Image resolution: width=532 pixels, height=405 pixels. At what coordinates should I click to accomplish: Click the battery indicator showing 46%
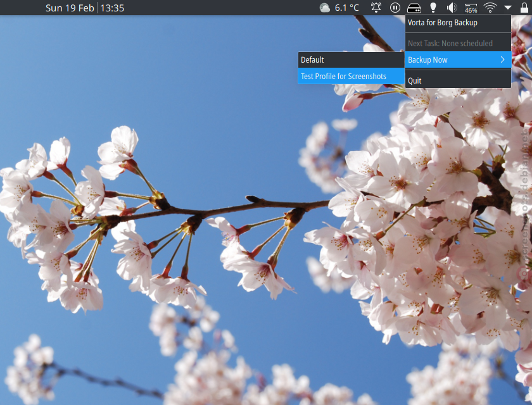pos(471,8)
